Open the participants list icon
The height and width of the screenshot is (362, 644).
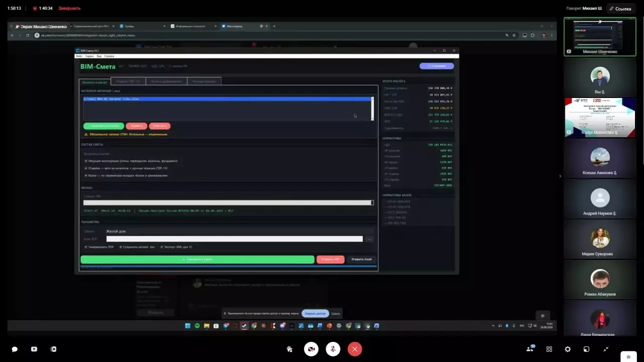point(530,349)
